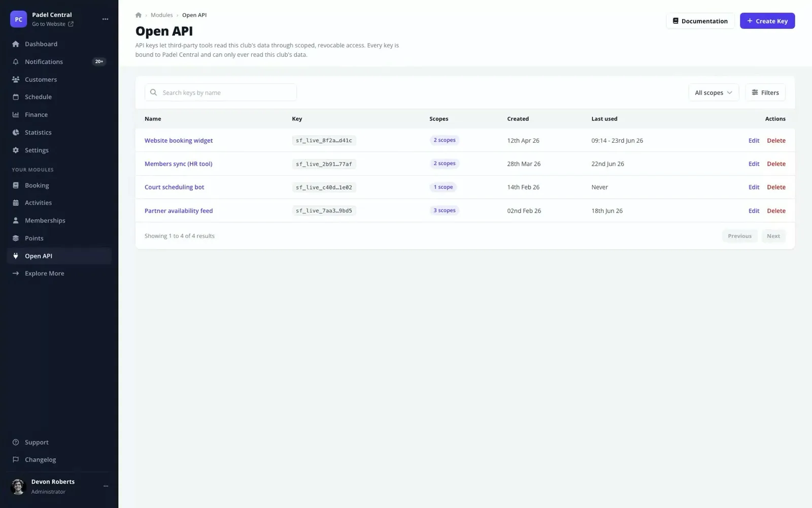Edit the Members sync (HR tool) key
The height and width of the screenshot is (508, 812).
754,164
